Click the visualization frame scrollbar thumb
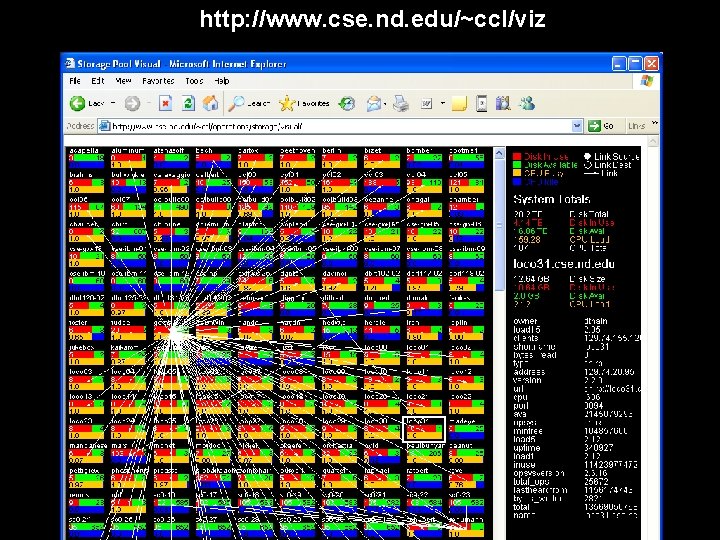The image size is (720, 540). click(x=499, y=225)
